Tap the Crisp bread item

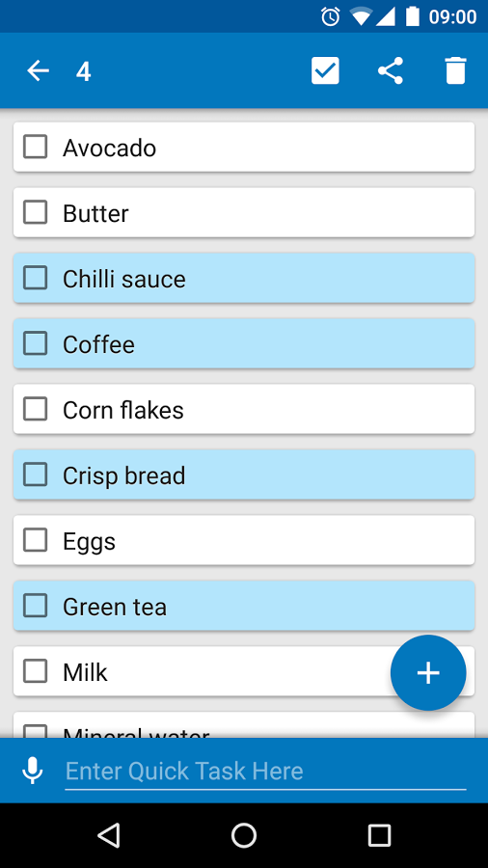click(244, 475)
